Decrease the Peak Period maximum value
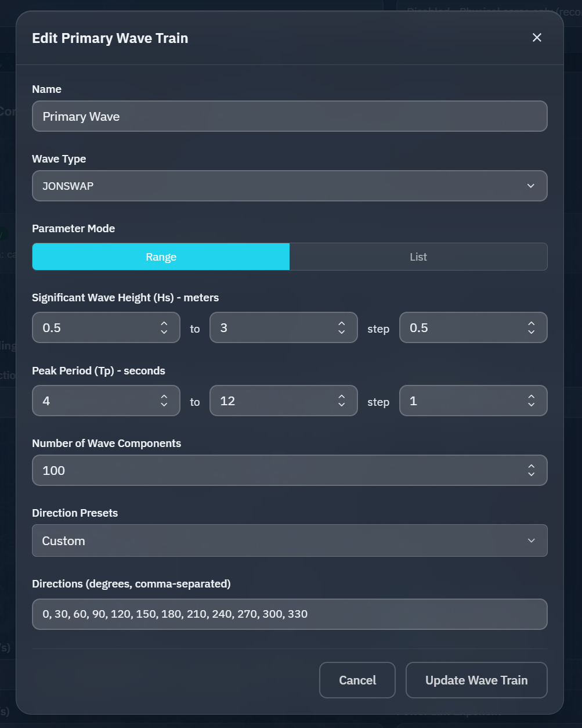This screenshot has width=582, height=728. tap(341, 404)
